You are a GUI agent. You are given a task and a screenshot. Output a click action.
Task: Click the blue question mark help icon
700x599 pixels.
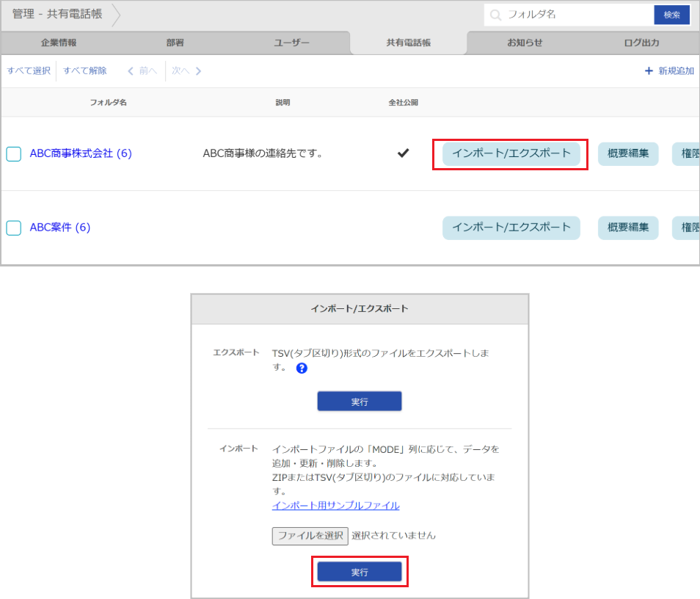pos(302,369)
